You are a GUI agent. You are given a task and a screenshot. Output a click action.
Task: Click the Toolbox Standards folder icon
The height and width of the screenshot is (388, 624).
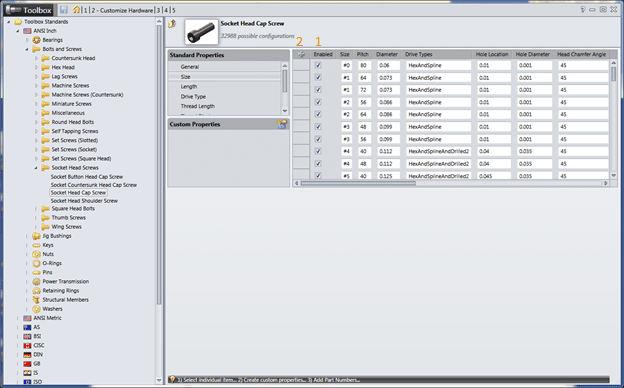18,21
